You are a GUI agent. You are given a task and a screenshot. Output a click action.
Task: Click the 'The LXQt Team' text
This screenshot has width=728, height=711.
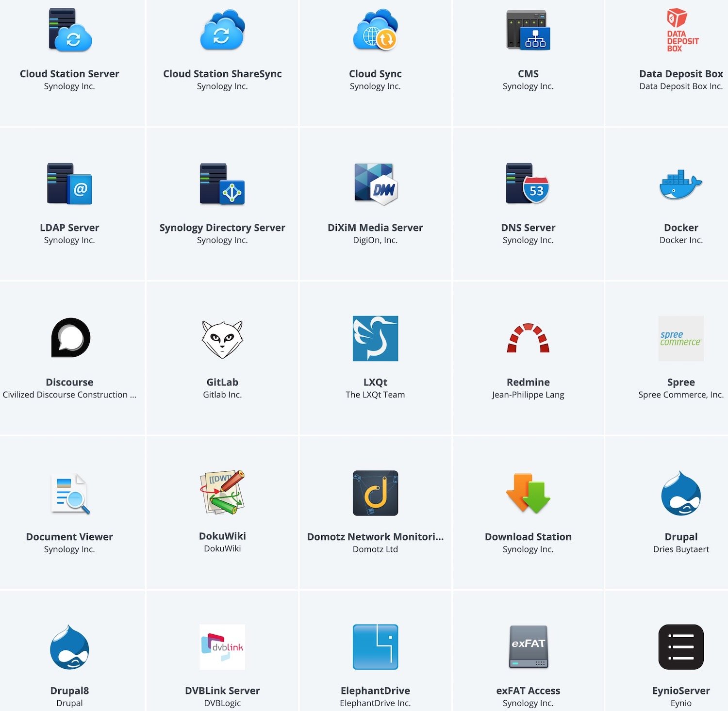(375, 395)
